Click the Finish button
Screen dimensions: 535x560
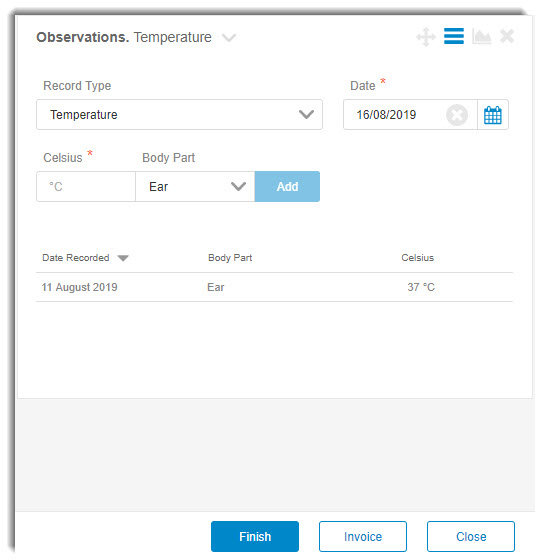255,536
